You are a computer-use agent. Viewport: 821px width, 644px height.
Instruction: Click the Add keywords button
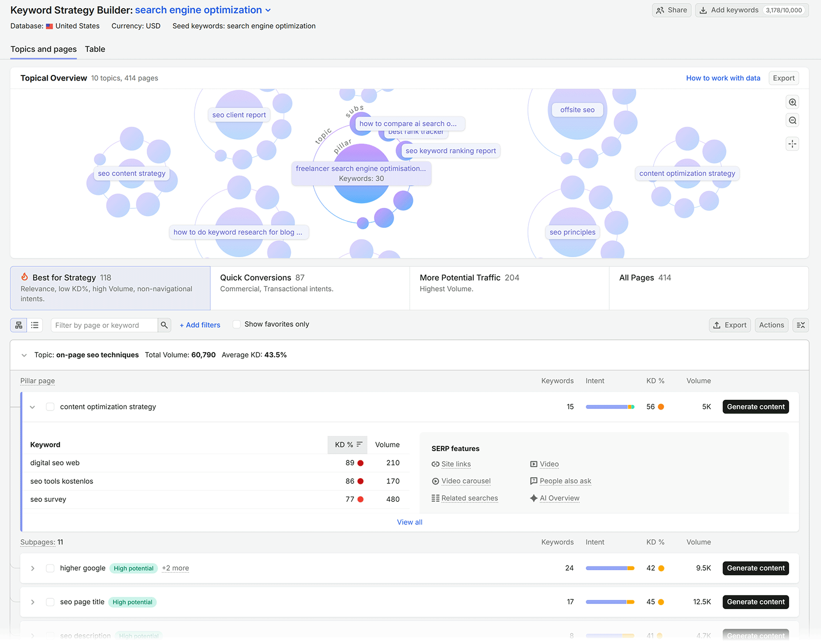coord(752,10)
